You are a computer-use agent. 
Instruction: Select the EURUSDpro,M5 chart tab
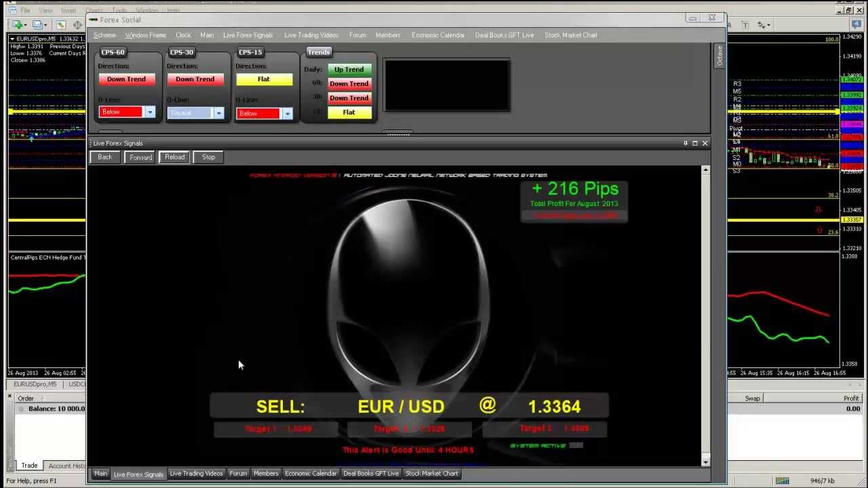coord(36,384)
